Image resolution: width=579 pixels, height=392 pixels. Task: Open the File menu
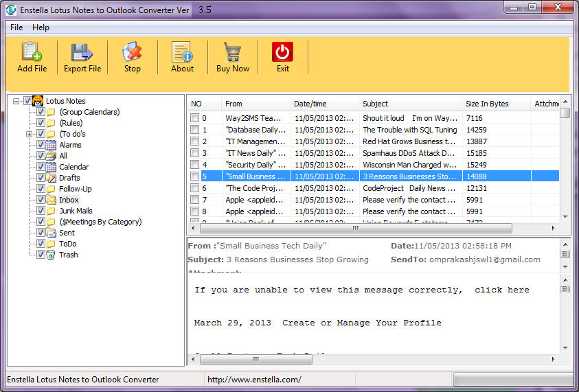tap(16, 27)
